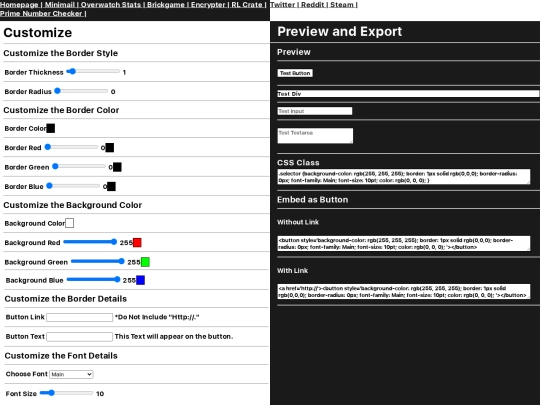Viewport: 540px width, 405px height.
Task: Open the Minimail link
Action: 60,5
